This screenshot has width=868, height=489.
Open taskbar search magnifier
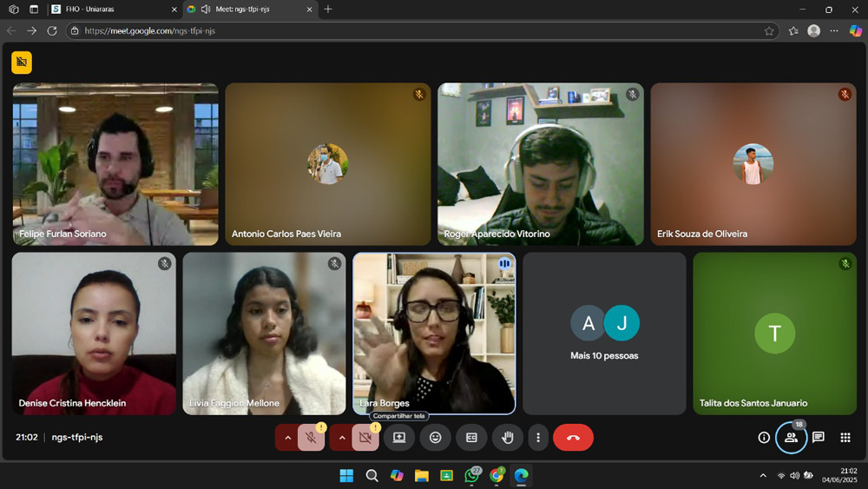coord(372,475)
